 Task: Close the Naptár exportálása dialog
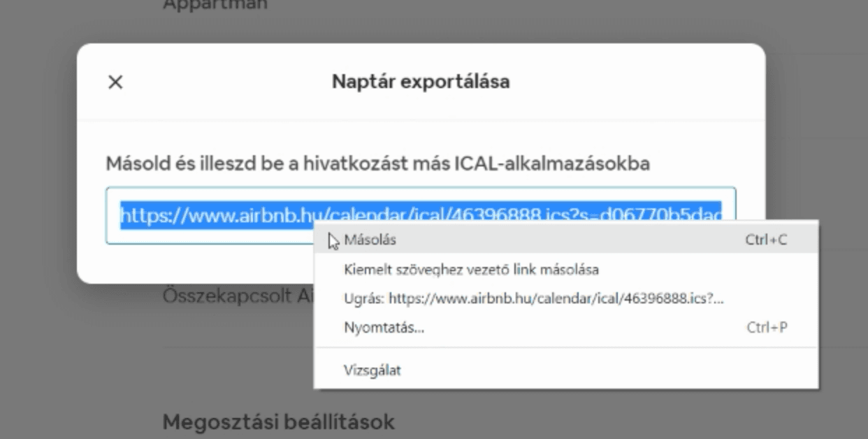pos(115,82)
